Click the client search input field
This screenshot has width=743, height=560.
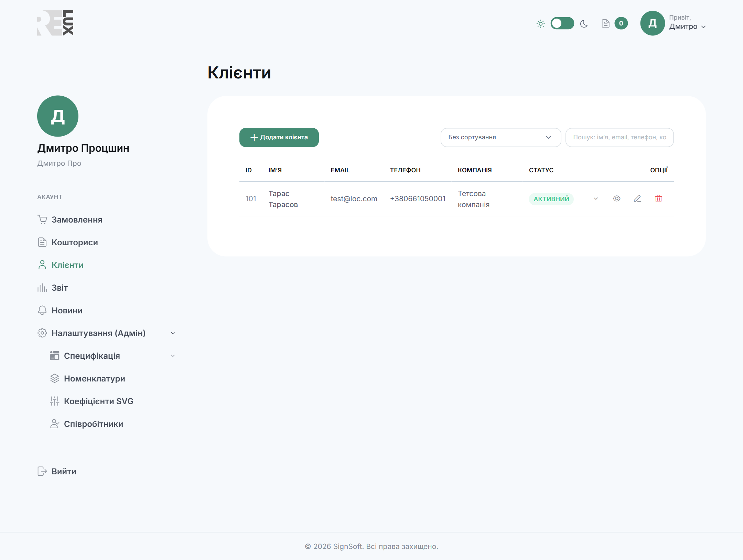620,137
